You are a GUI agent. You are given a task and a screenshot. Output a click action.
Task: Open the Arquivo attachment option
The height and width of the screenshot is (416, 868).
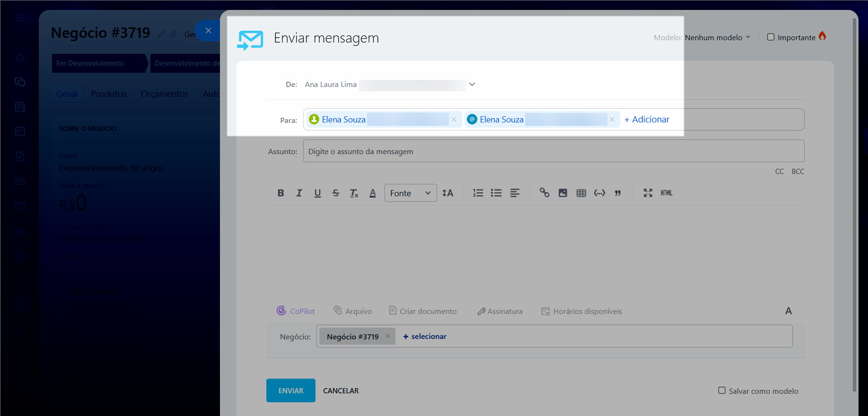352,311
